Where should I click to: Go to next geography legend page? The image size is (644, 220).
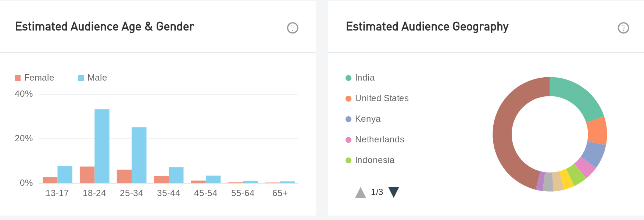[394, 192]
